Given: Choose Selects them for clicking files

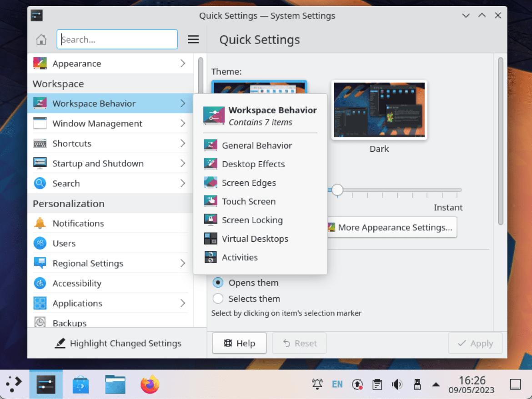Looking at the screenshot, I should [218, 299].
